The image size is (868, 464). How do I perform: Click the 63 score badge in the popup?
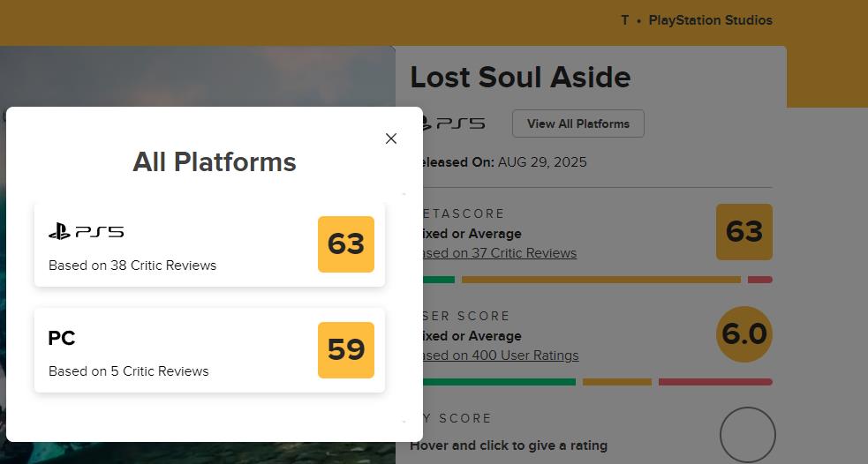click(x=346, y=244)
